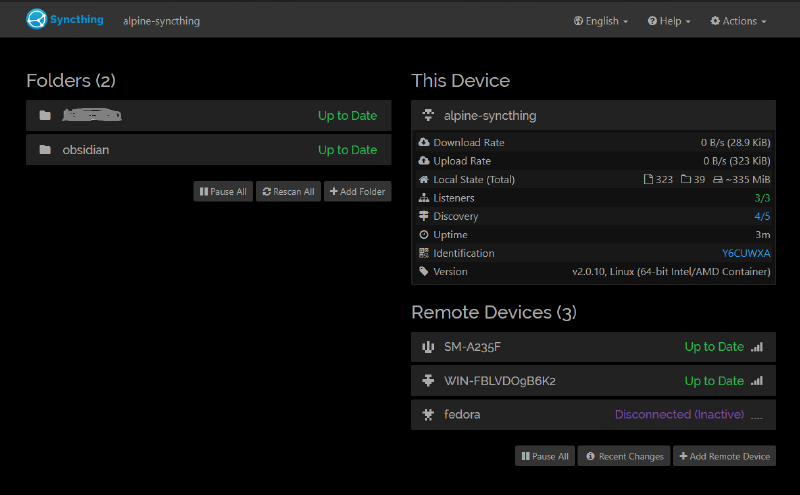Screen dimensions: 800x495
Task: Click the Remote Devices (3) heading
Action: [x=494, y=312]
